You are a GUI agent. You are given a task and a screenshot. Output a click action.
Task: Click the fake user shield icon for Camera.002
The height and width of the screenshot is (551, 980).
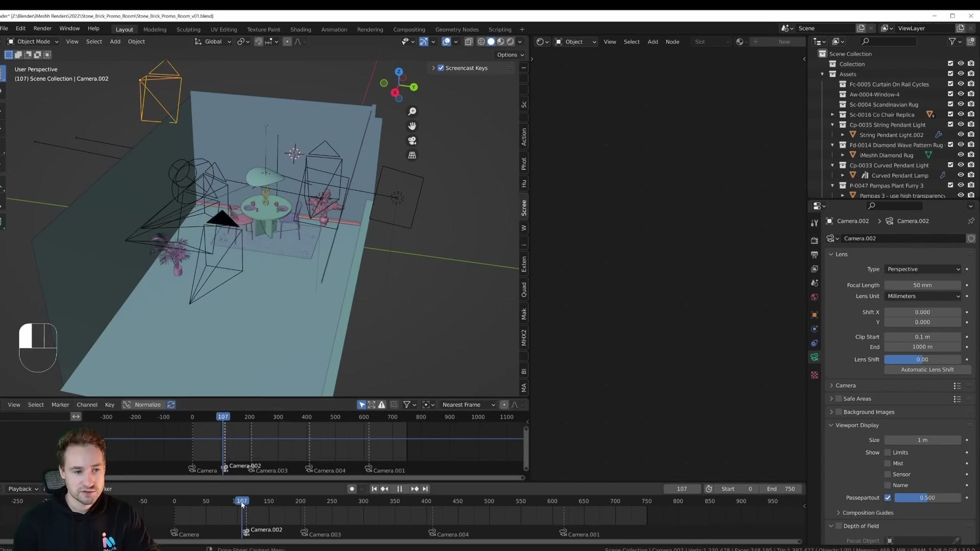click(x=971, y=238)
